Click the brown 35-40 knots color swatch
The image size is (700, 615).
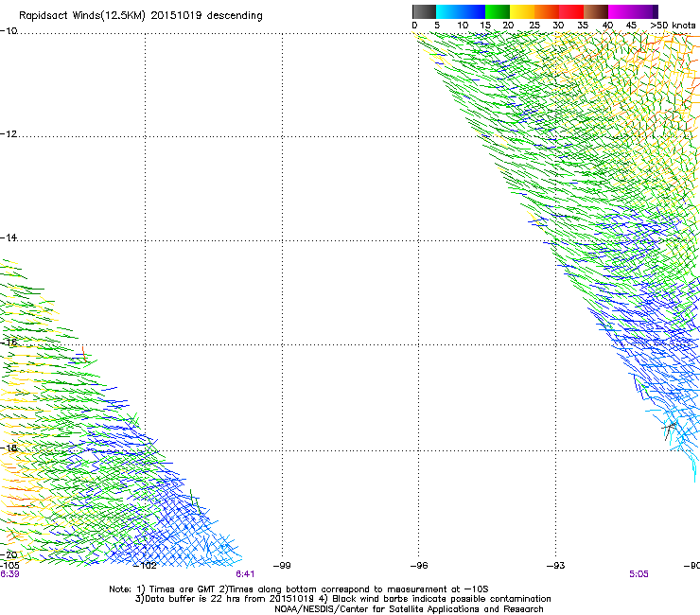(x=596, y=11)
